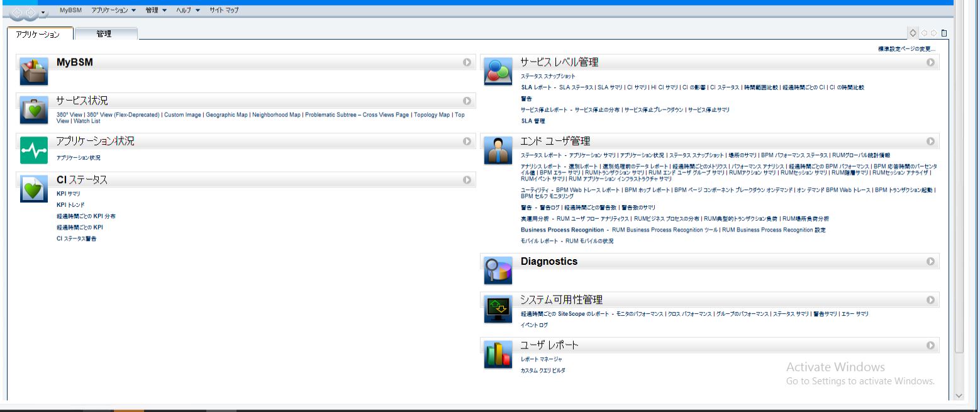
Task: Open the navigation history dropdown arrow
Action: point(43,13)
